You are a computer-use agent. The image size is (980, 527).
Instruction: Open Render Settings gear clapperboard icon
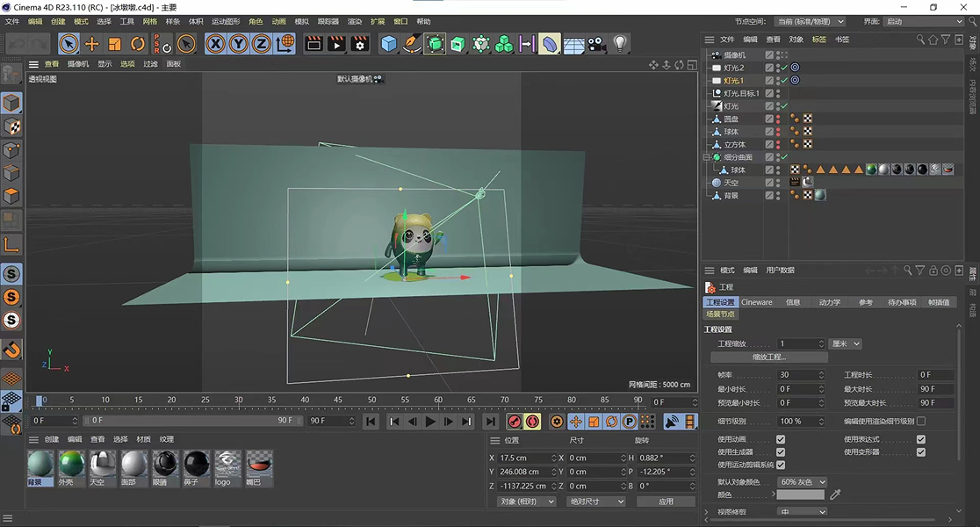coord(360,44)
